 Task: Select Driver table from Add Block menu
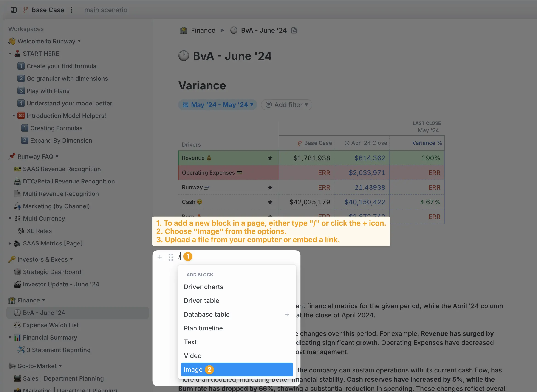tap(237, 301)
